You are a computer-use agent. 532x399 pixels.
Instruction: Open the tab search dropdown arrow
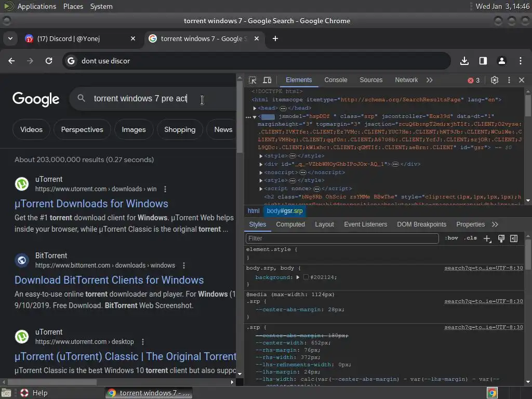[10, 38]
